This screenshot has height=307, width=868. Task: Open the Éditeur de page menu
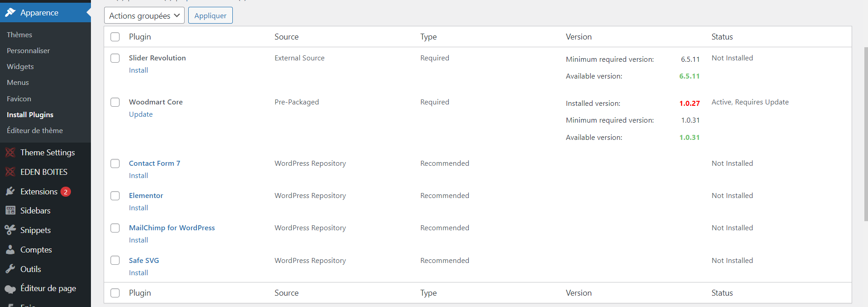(x=48, y=288)
